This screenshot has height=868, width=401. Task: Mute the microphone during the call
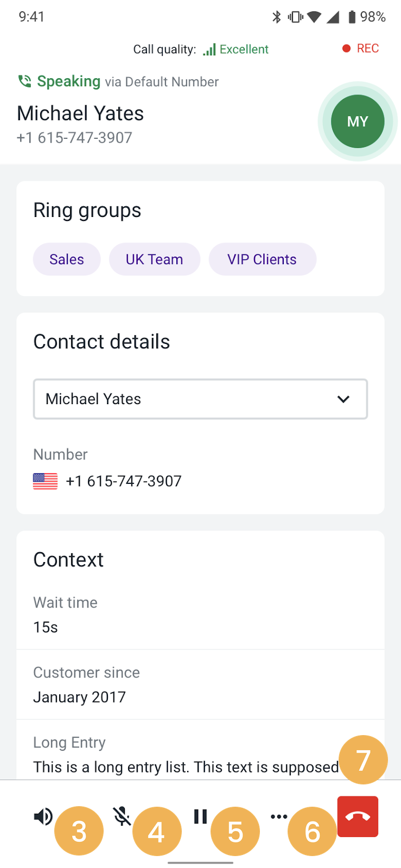tap(122, 816)
